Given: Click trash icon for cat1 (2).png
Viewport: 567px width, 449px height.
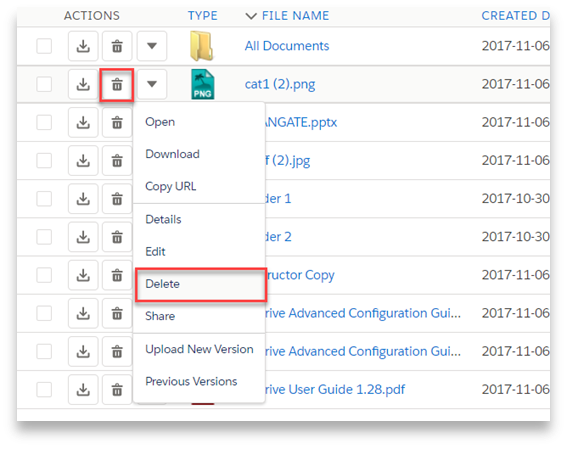Looking at the screenshot, I should 117,85.
